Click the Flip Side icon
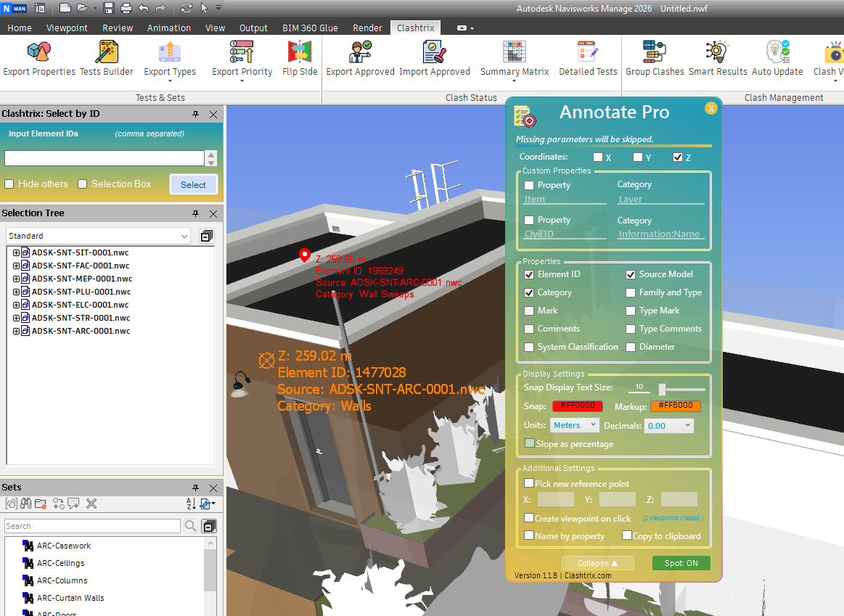 pos(300,52)
